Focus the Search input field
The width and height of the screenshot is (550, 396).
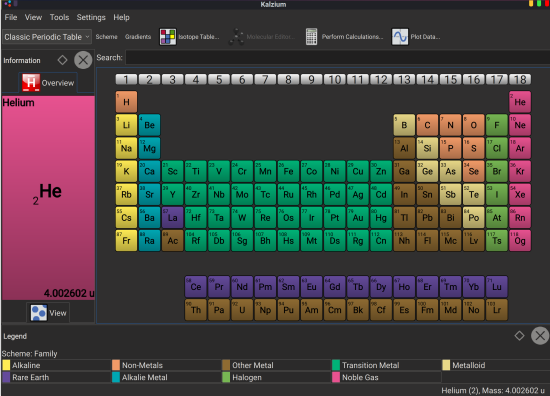(x=337, y=58)
